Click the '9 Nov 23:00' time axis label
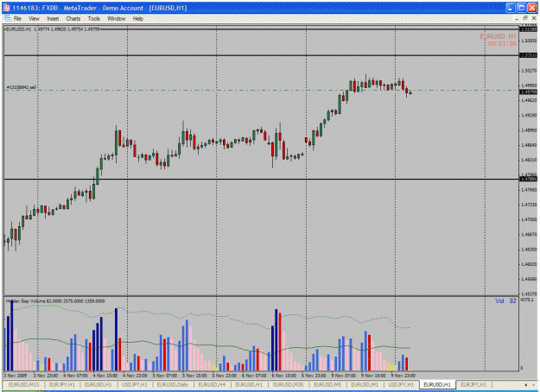The width and height of the screenshot is (540, 392). click(x=403, y=376)
